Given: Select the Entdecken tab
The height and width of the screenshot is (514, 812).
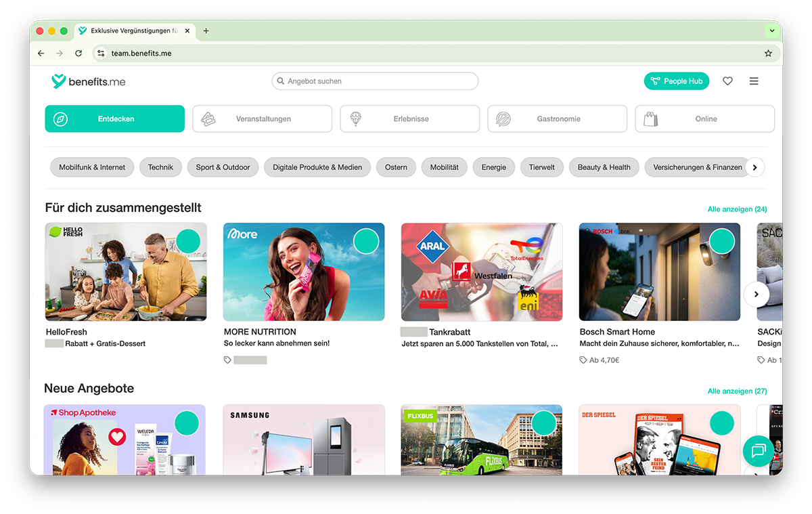Looking at the screenshot, I should click(x=115, y=119).
